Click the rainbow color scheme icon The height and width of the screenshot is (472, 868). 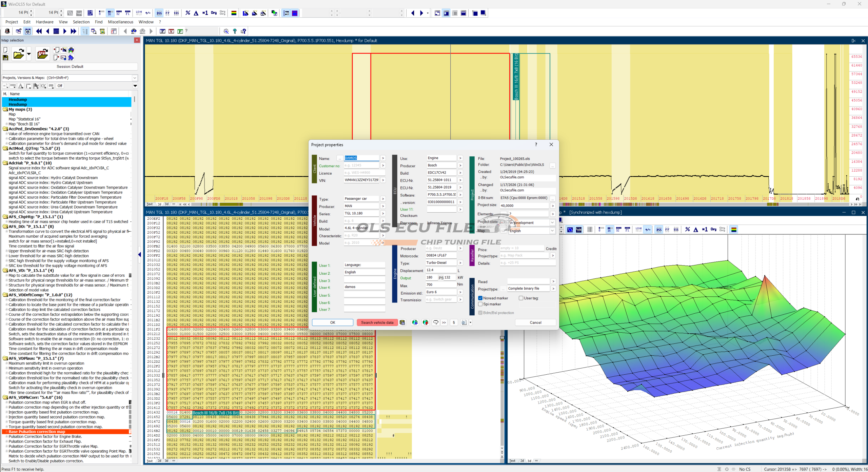pyautogui.click(x=234, y=13)
